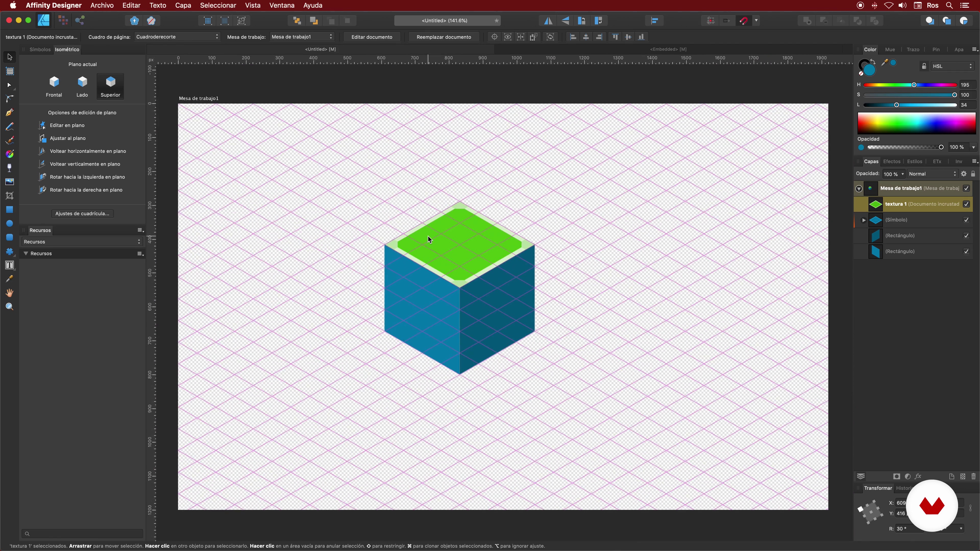Toggle visibility of first Rectángulo layer

tap(966, 236)
